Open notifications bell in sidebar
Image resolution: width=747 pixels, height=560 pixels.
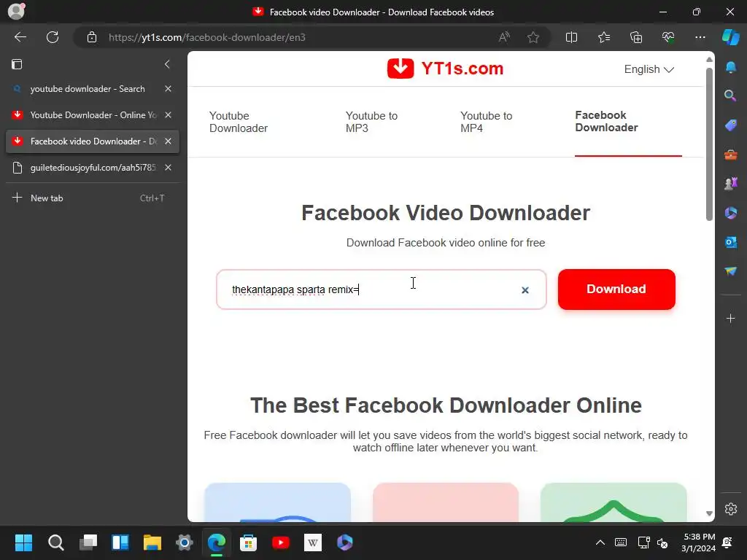click(731, 67)
